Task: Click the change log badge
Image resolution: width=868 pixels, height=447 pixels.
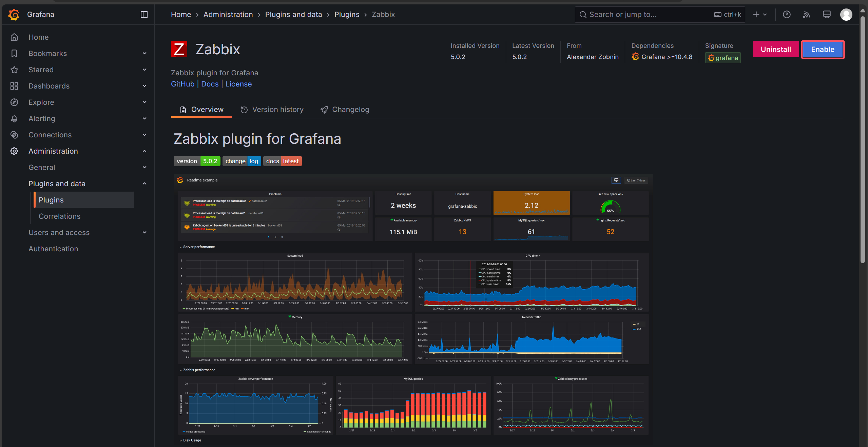Action: pyautogui.click(x=242, y=161)
